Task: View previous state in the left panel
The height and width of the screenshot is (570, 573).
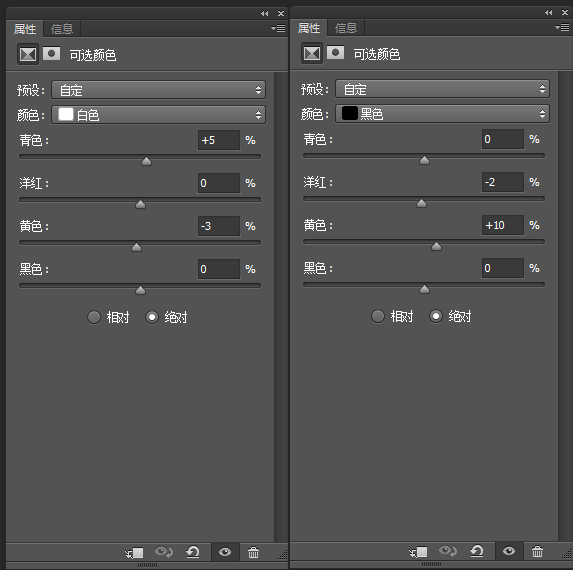Action: coord(163,552)
